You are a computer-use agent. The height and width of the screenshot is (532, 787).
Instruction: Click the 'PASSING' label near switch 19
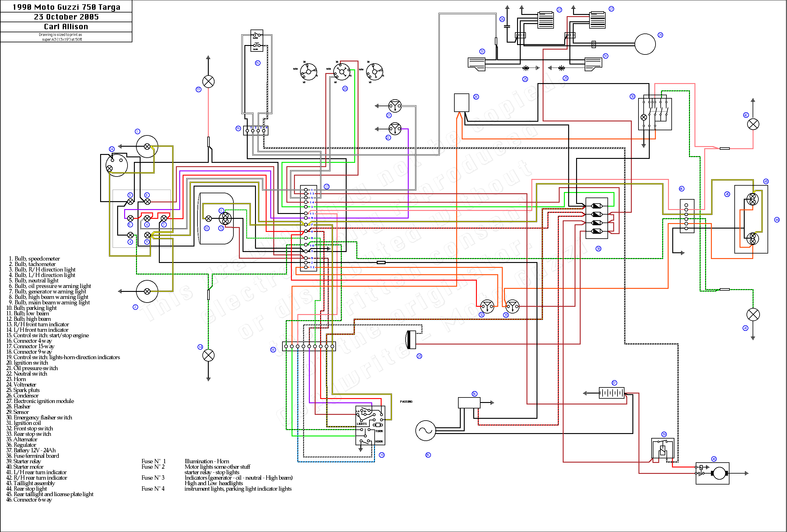tap(406, 402)
